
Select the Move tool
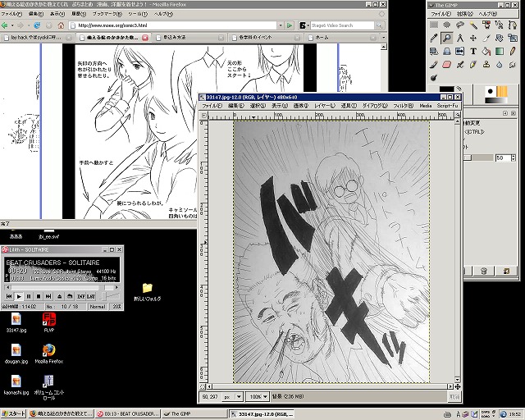(473, 38)
